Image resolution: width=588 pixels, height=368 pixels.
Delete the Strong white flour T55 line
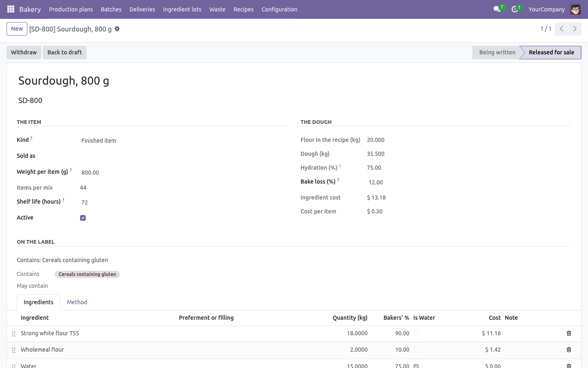click(569, 333)
